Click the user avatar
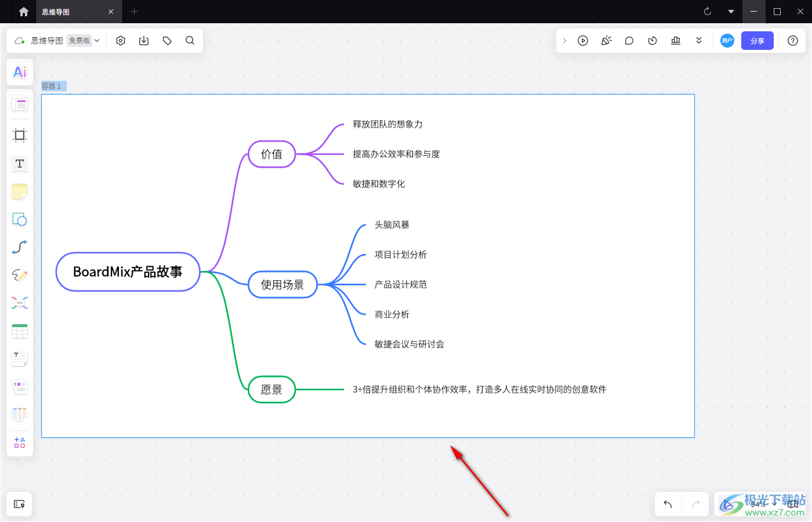The image size is (812, 522). 727,41
